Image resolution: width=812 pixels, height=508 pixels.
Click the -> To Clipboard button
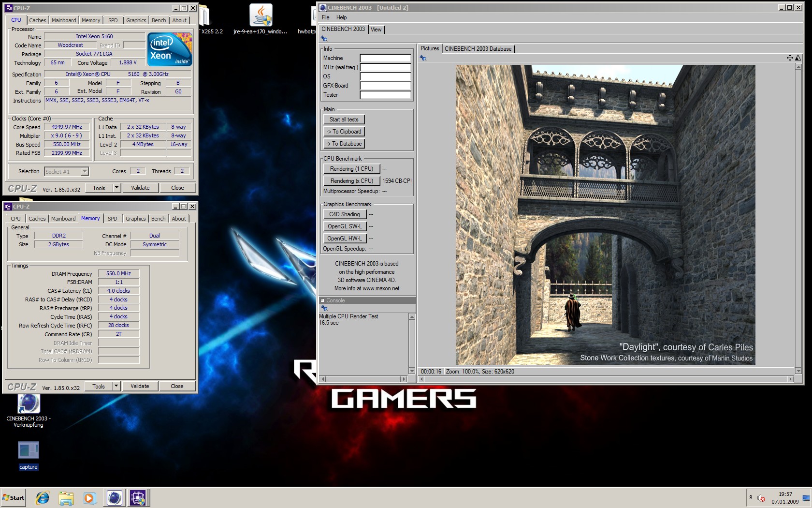344,132
